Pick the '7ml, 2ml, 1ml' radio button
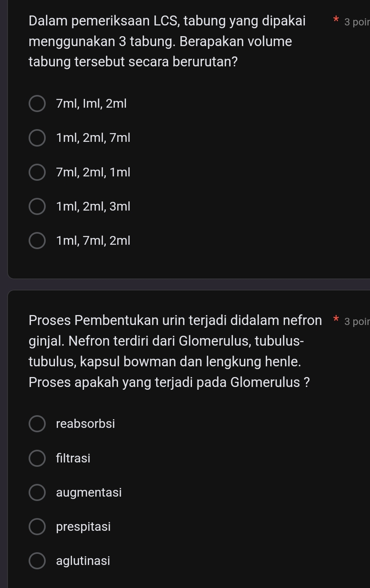The image size is (370, 588). click(x=37, y=172)
